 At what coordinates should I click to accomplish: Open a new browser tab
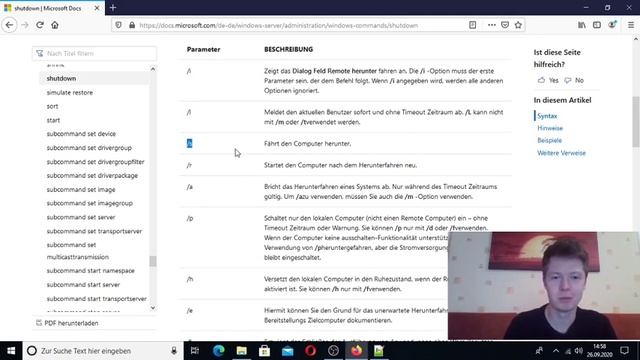(113, 8)
